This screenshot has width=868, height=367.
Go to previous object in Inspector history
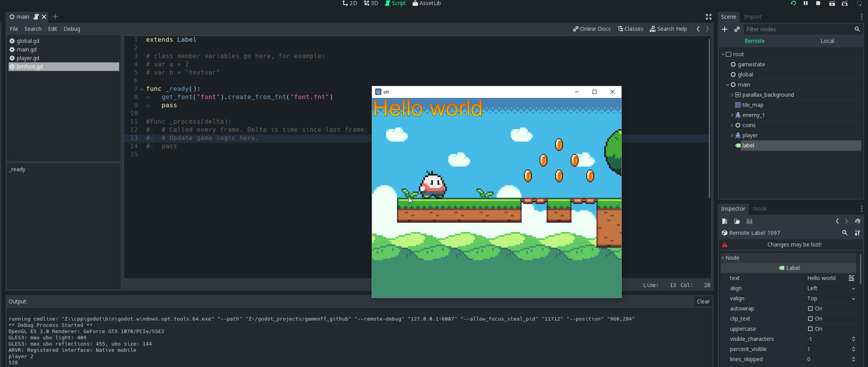[x=837, y=221]
